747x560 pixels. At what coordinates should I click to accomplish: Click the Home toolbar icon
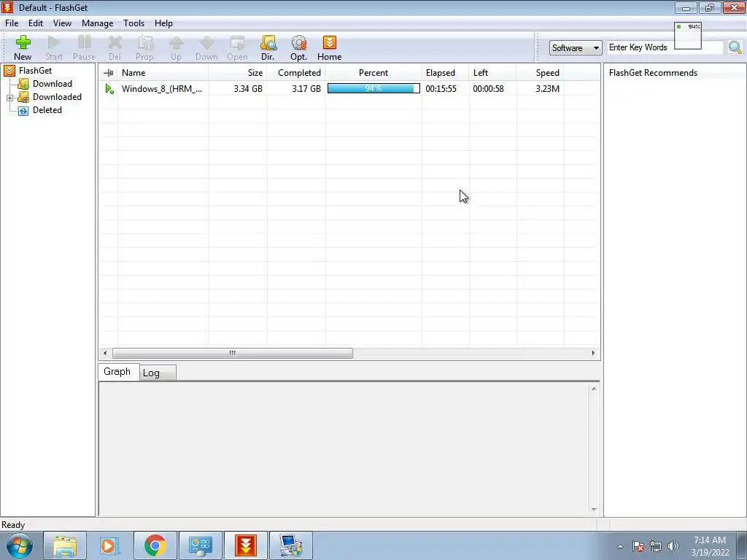coord(329,47)
